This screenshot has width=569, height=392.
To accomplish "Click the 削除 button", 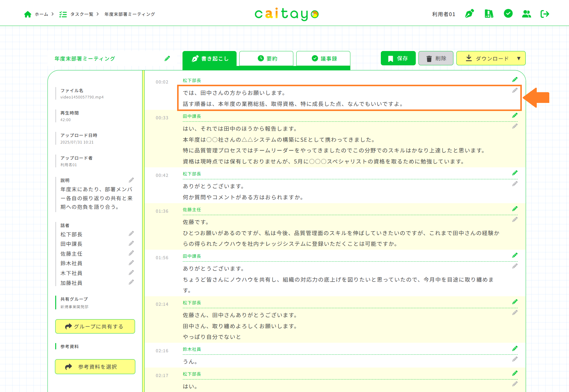I will pyautogui.click(x=436, y=58).
